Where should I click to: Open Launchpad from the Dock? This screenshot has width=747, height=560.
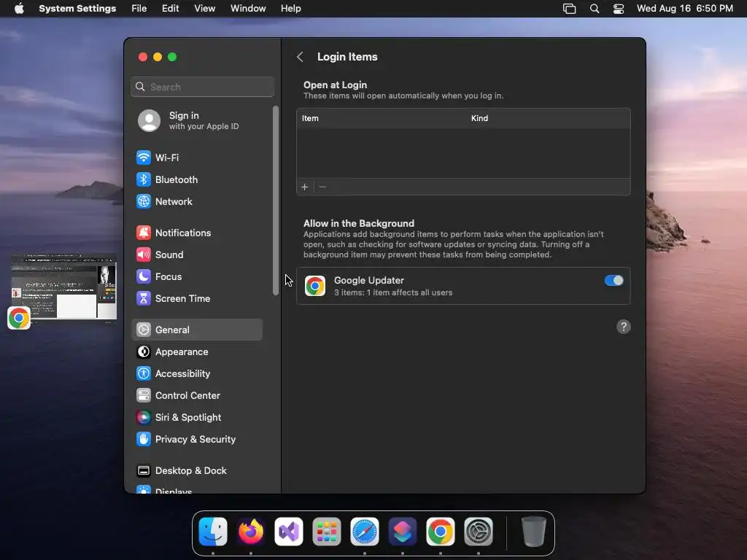[327, 532]
